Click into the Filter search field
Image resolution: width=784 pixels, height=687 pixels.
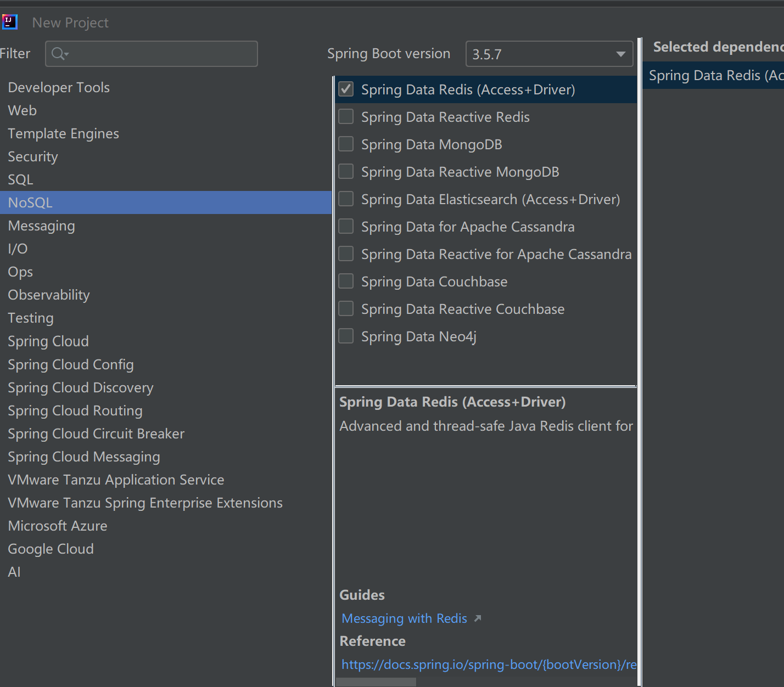152,54
